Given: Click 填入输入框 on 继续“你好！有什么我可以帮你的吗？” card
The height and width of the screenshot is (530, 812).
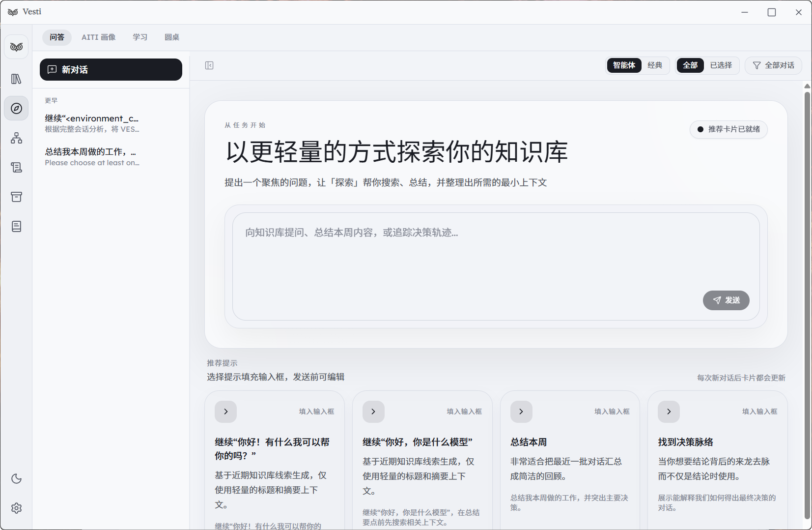Looking at the screenshot, I should click(317, 412).
